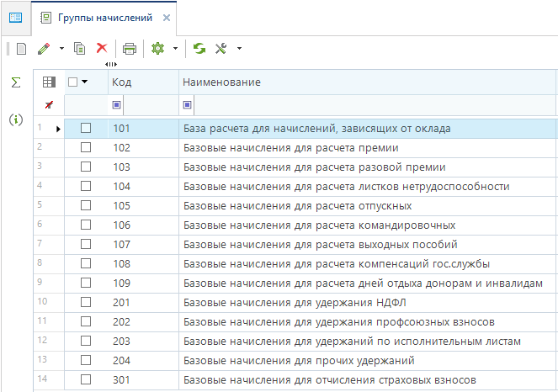Click the Код filter input field
Screen dimensions: 558x392
click(151, 105)
